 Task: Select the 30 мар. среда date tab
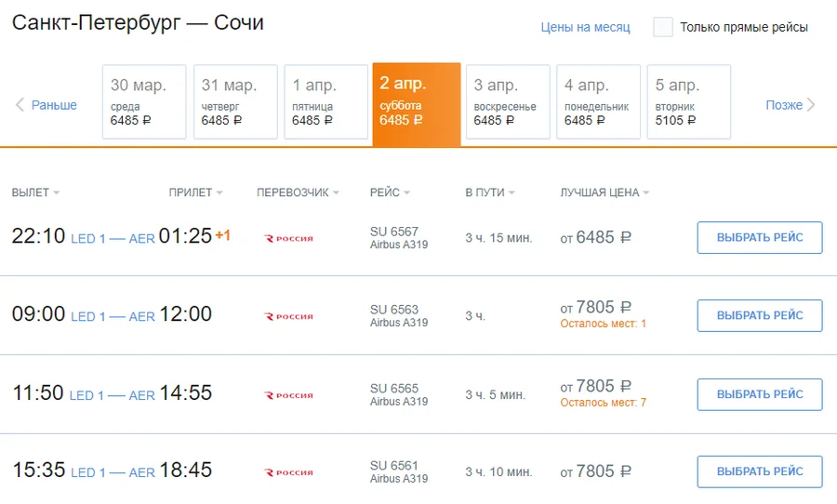(144, 101)
